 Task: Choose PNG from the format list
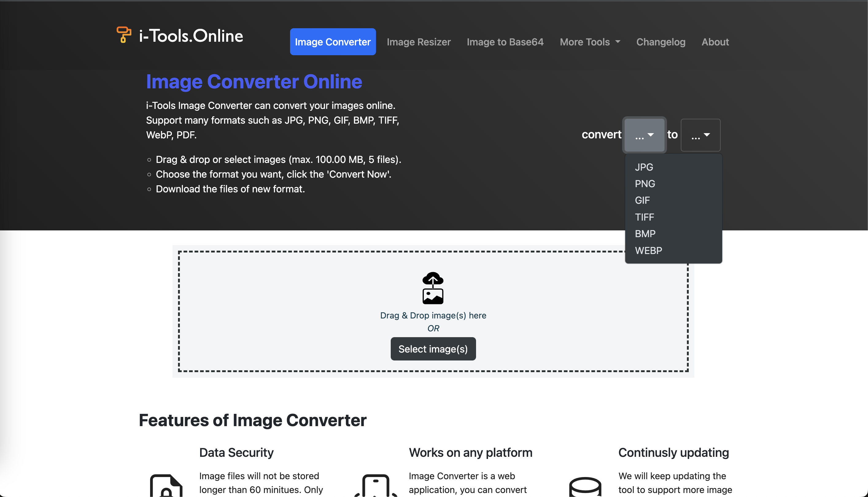[x=673, y=184]
